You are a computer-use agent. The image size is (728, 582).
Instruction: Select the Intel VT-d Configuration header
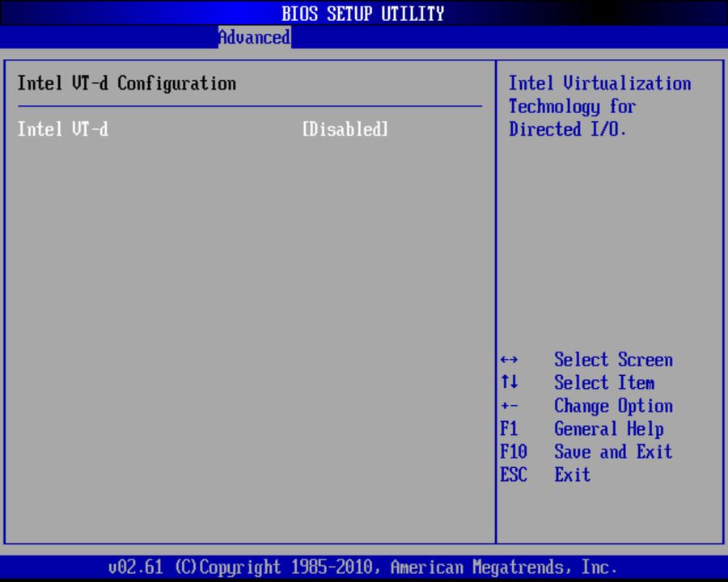coord(127,83)
